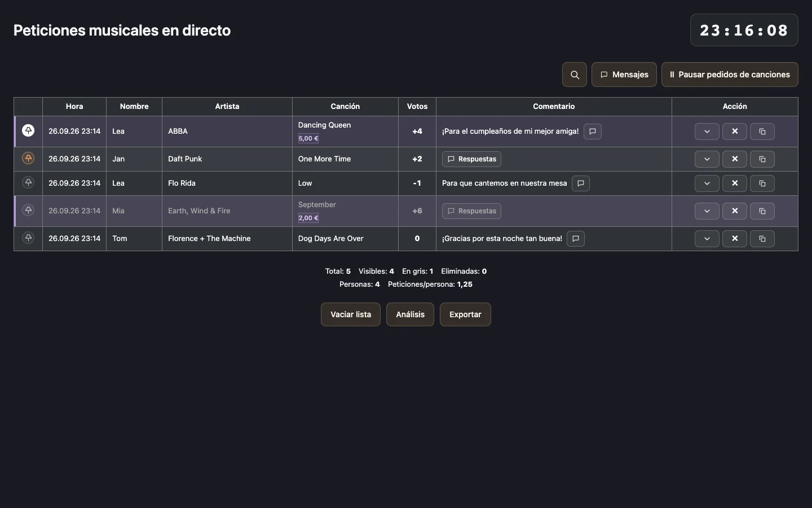Expand the chevron on September row
Screen dimensions: 812x508
[x=707, y=211]
